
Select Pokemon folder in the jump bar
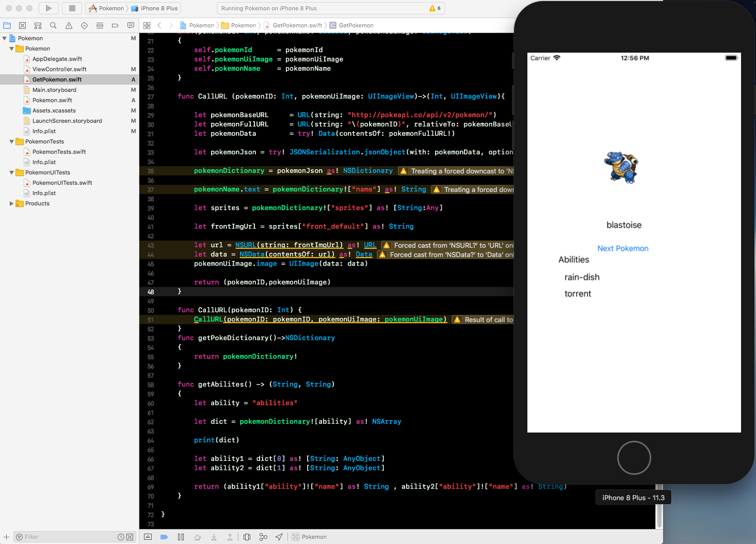point(239,25)
